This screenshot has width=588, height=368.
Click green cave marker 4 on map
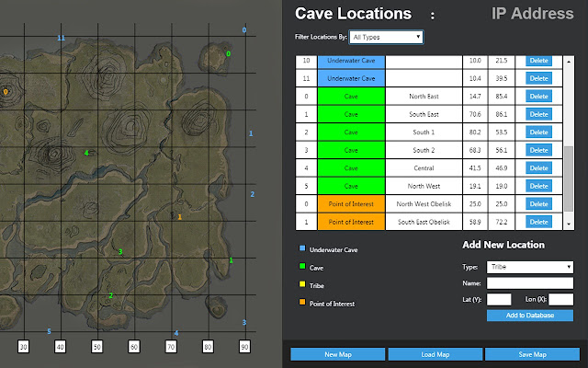click(86, 153)
